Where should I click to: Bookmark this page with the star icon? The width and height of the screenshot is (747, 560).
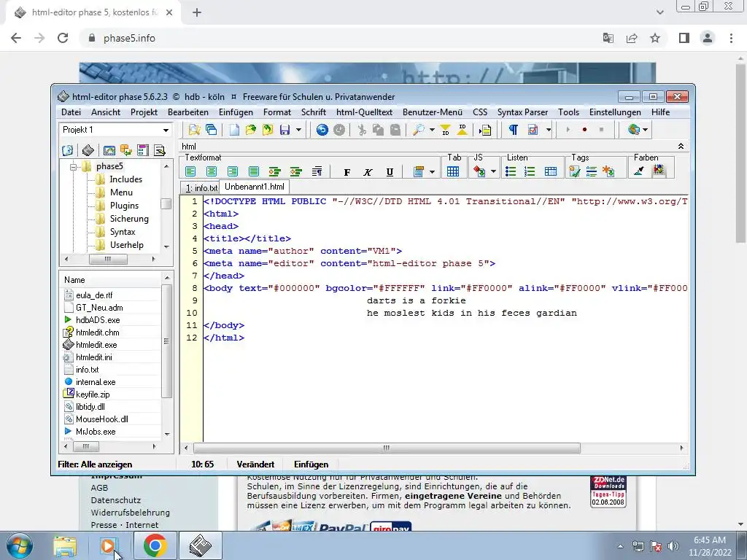click(x=655, y=38)
